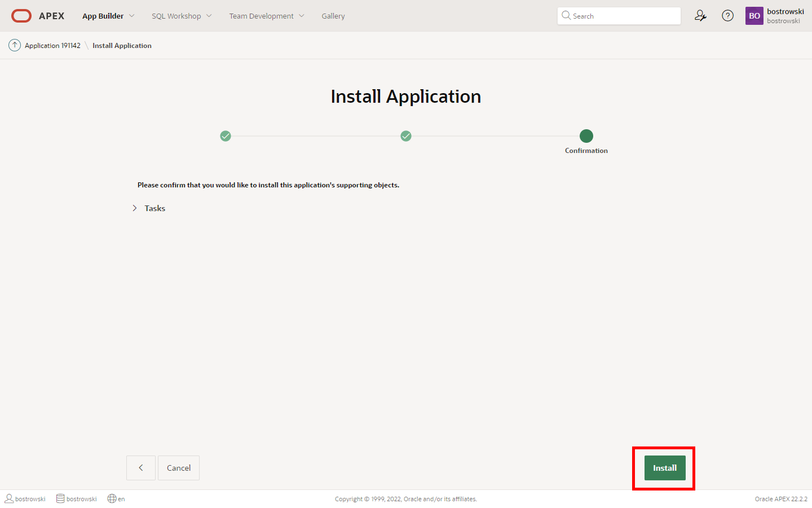This screenshot has width=812, height=508.
Task: Click the Confirmation step marker
Action: (586, 136)
